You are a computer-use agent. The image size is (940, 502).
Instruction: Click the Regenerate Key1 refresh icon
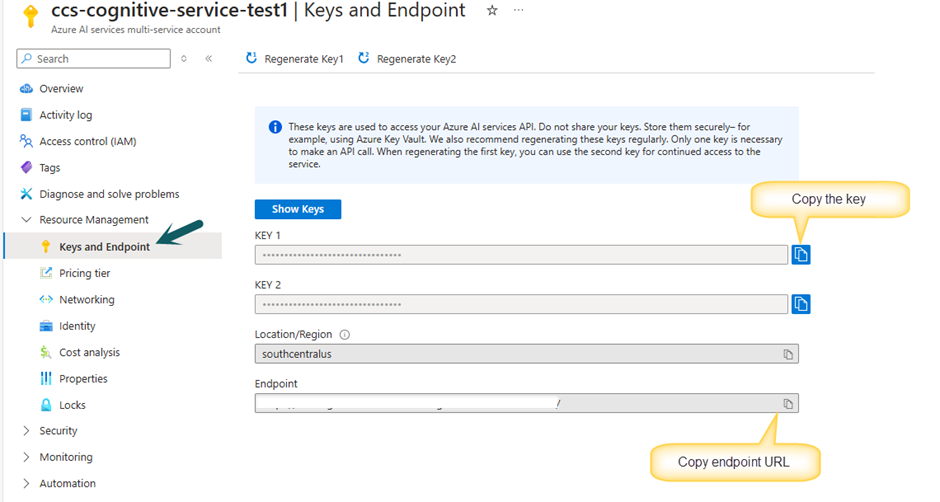[251, 58]
